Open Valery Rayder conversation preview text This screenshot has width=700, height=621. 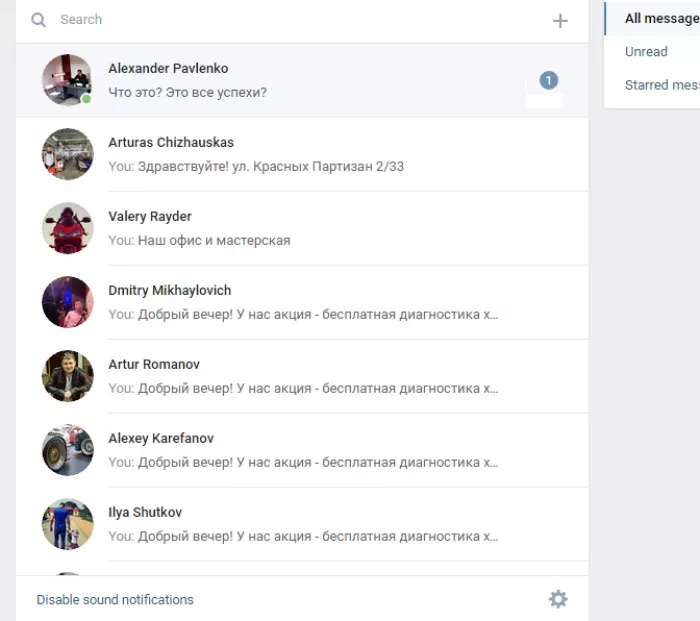(199, 241)
